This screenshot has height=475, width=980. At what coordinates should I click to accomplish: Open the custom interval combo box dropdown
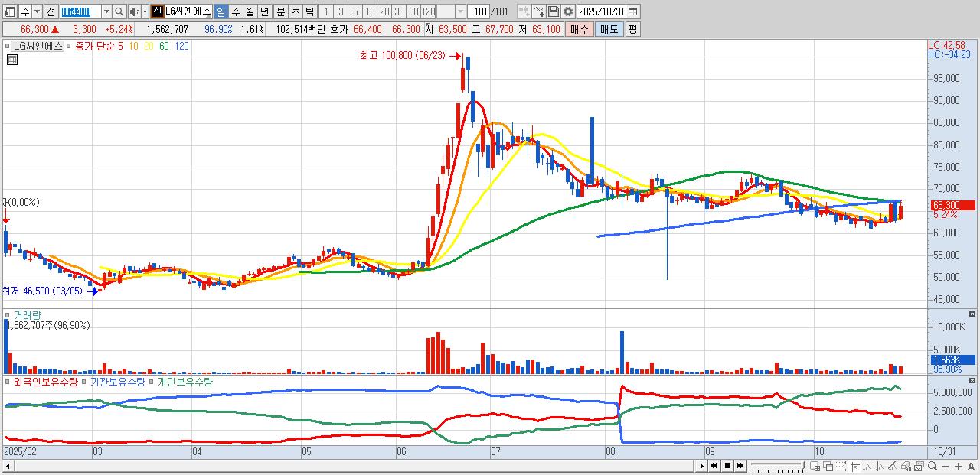[x=460, y=11]
